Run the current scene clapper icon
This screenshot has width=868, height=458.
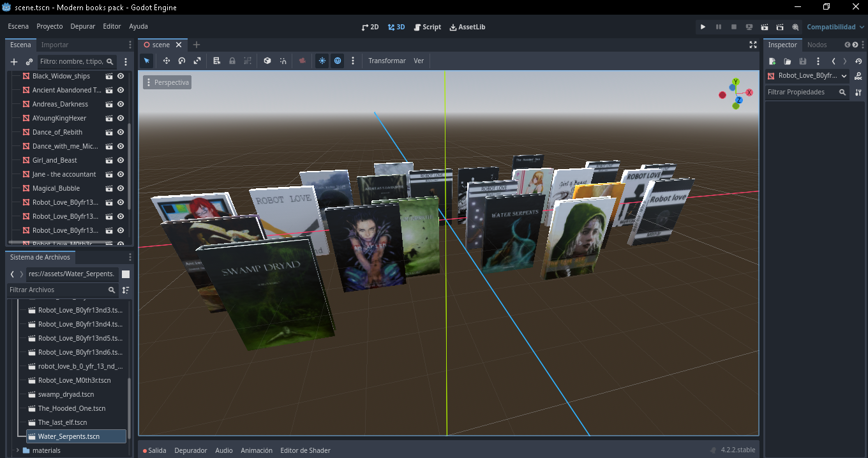tap(765, 27)
